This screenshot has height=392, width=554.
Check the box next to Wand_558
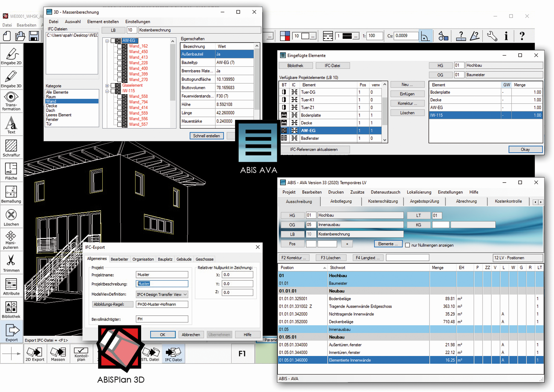pos(120,96)
